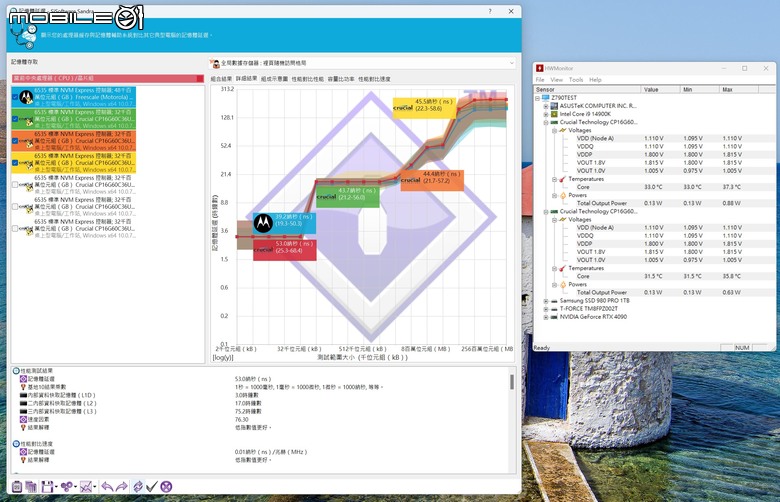Open the File menu in HWMonitor
Image resolution: width=780 pixels, height=502 pixels.
click(x=540, y=80)
